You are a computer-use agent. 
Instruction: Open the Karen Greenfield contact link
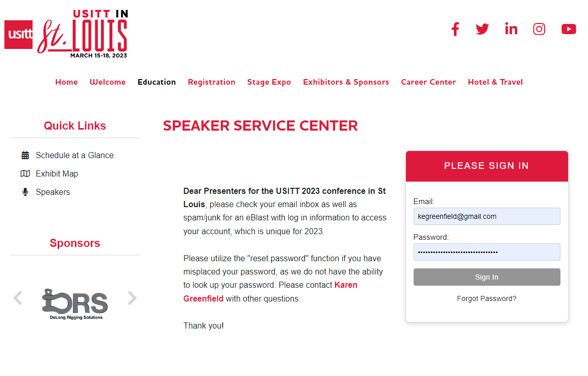[x=270, y=292]
